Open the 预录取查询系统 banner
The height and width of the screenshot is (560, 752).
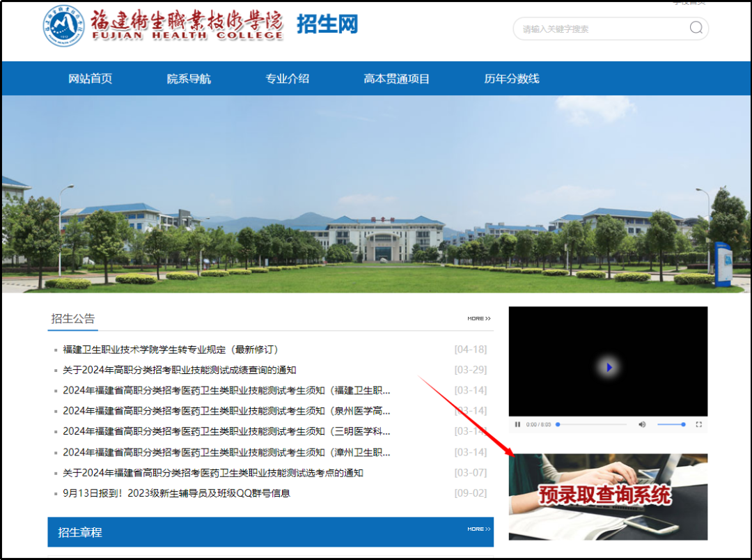tap(608, 497)
